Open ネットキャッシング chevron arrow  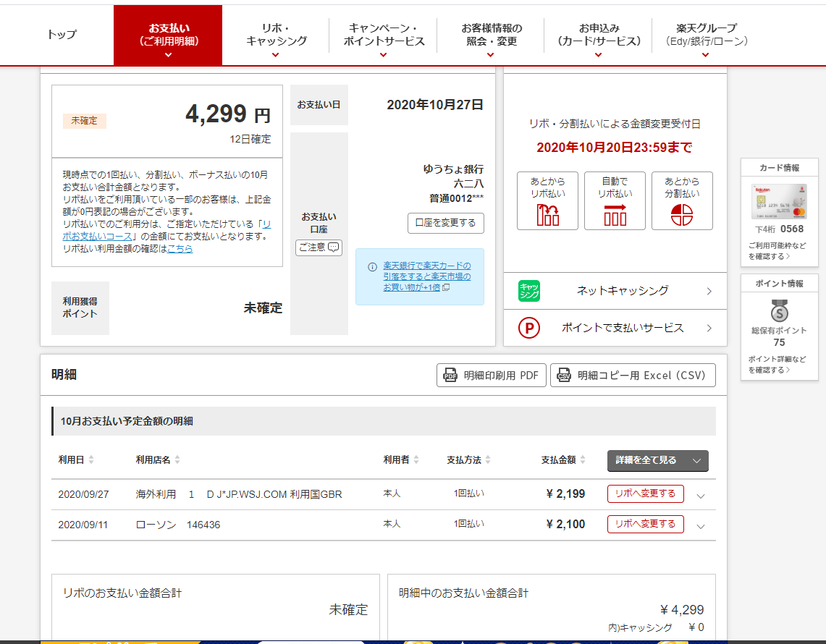[709, 291]
